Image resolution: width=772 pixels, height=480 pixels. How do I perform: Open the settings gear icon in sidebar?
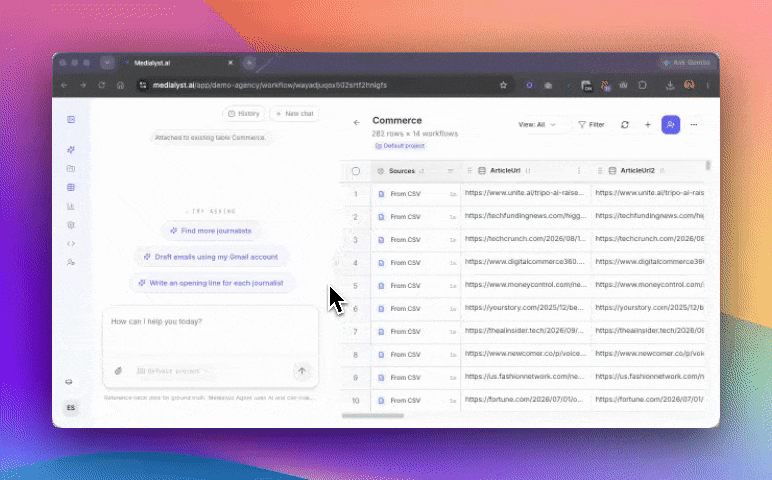pyautogui.click(x=71, y=225)
